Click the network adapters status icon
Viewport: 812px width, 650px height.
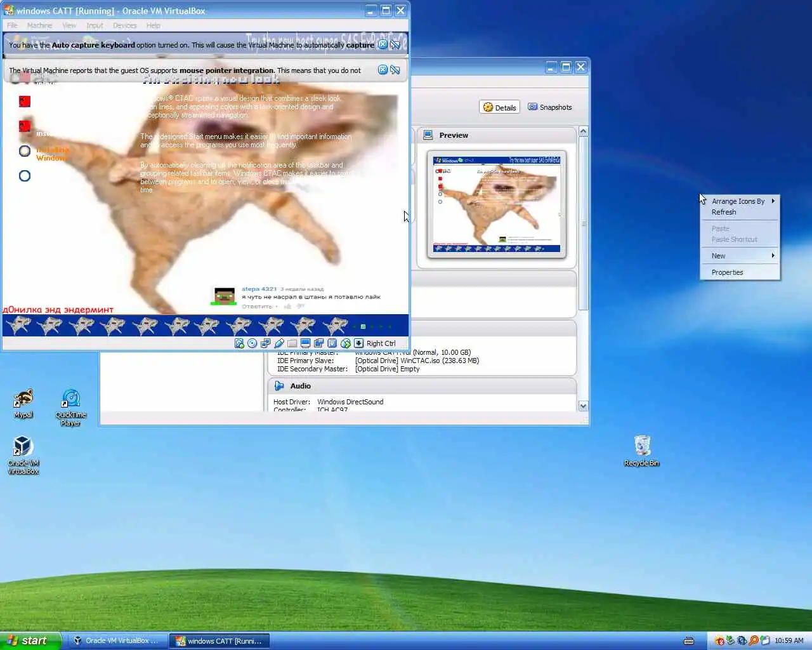pyautogui.click(x=266, y=343)
